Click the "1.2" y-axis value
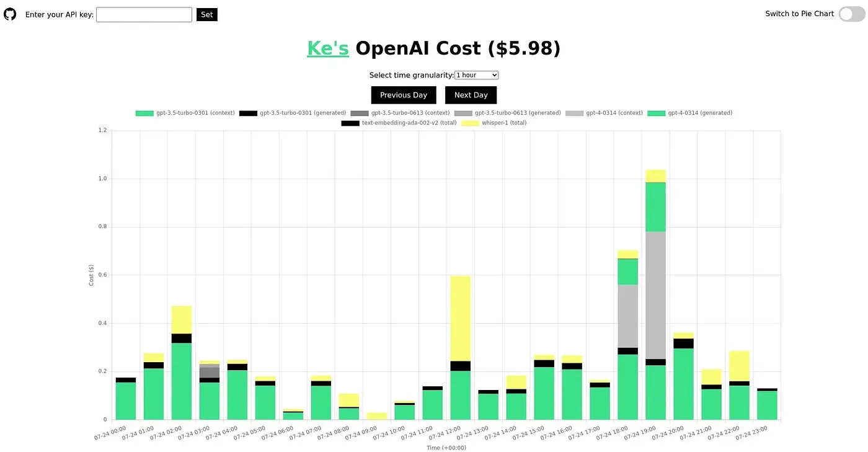This screenshot has height=452, width=868. coord(103,130)
